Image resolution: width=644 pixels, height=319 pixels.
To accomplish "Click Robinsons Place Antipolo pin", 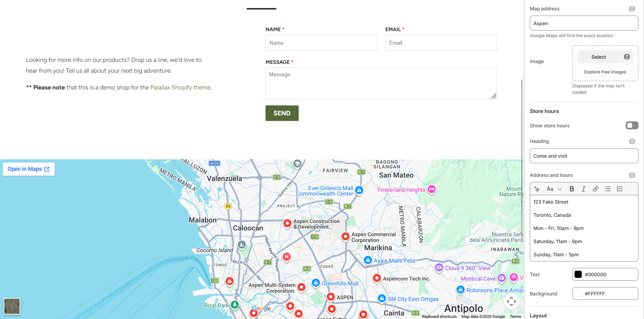I will tap(460, 289).
